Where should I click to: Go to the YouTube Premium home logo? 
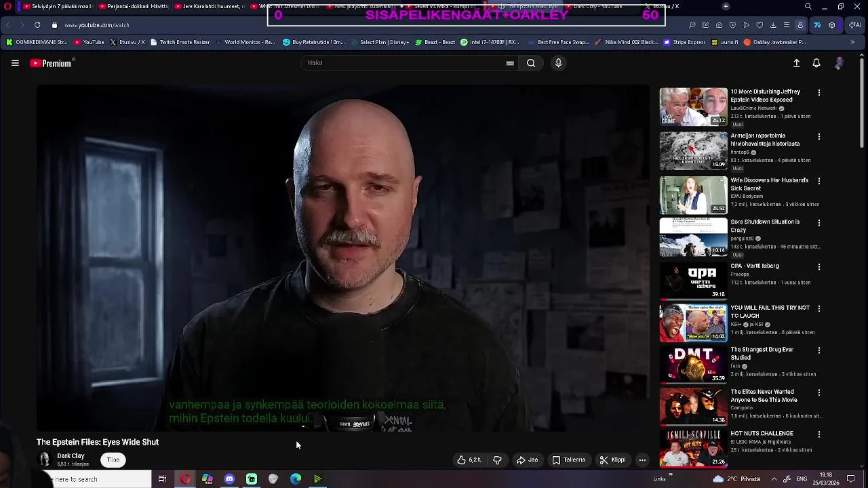tap(52, 63)
